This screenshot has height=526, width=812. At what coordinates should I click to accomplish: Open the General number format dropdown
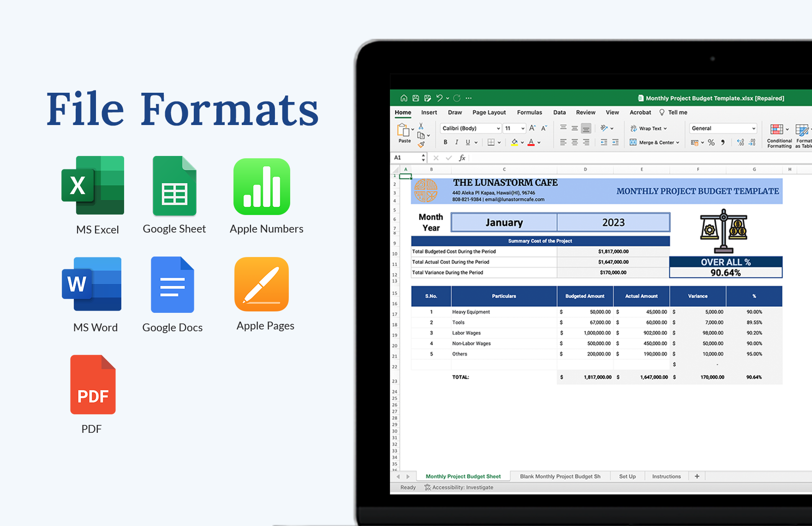(x=723, y=128)
